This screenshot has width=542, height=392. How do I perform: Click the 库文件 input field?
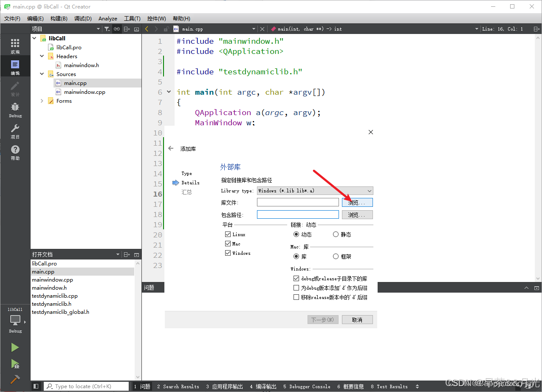coord(298,203)
